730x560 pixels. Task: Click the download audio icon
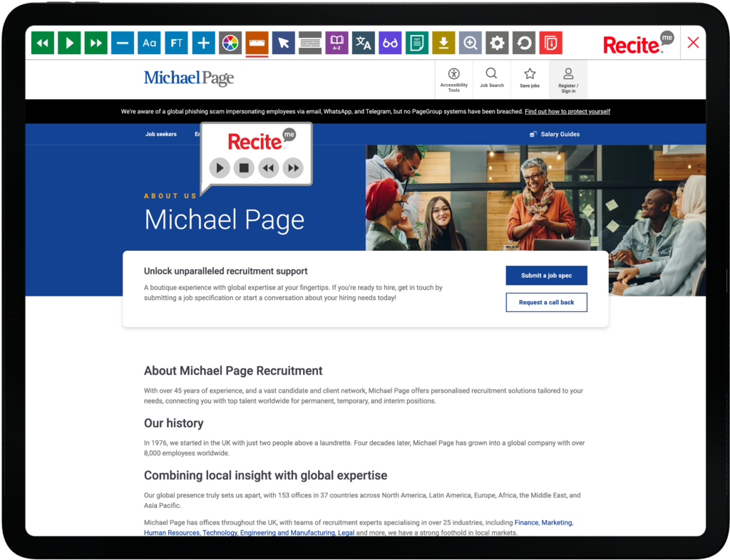443,43
